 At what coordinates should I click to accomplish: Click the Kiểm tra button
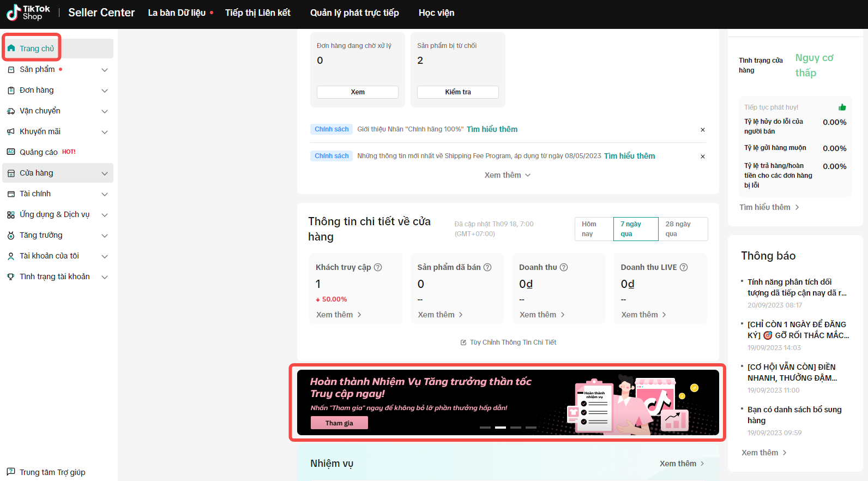pyautogui.click(x=457, y=92)
